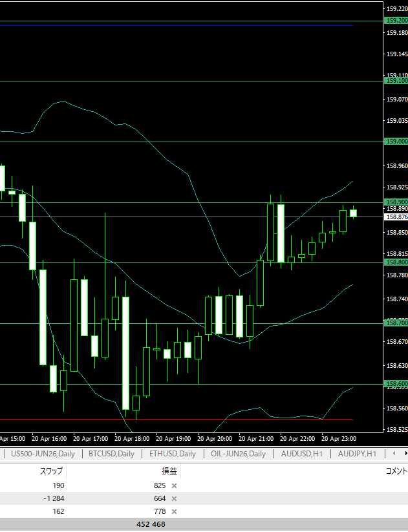The image size is (408, 532).
Task: Click the 158.600 price level label
Action: pos(396,384)
